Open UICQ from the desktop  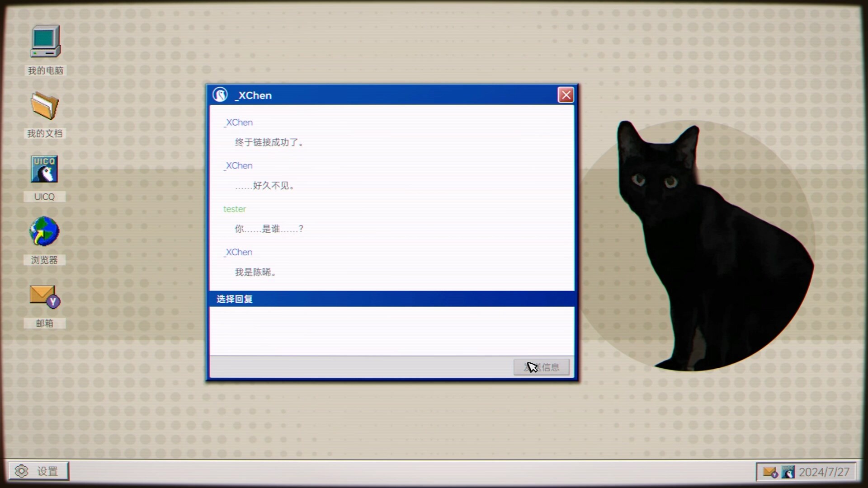(44, 169)
